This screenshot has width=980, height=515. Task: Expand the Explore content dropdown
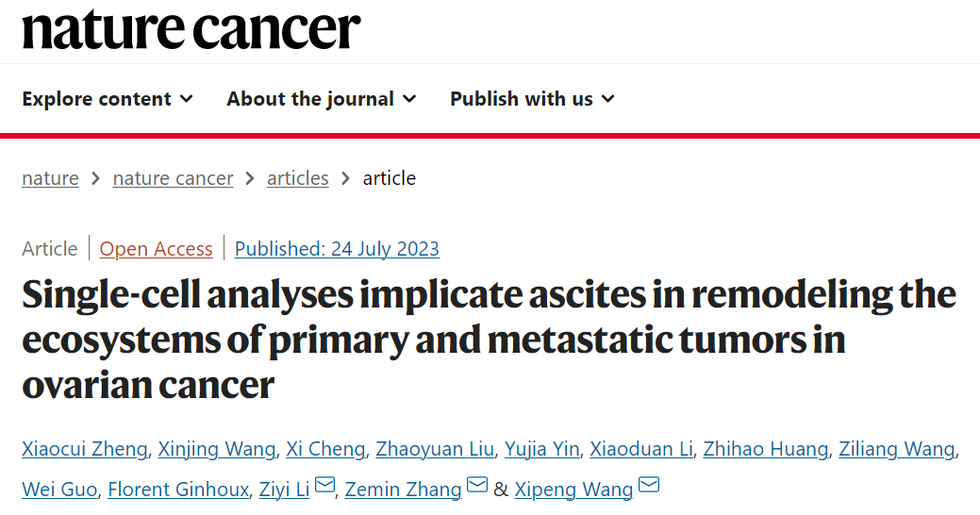pyautogui.click(x=108, y=99)
